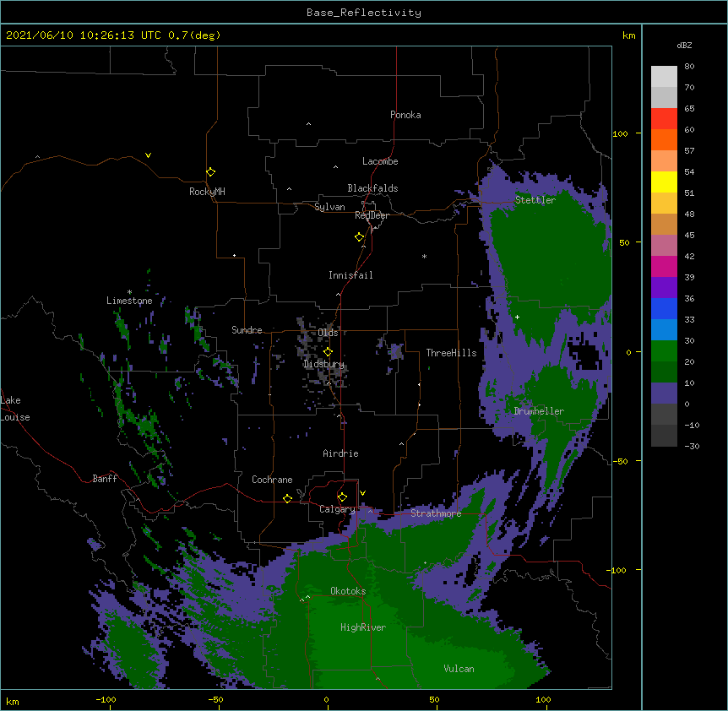Click the red 65 dBZ legend swatch

[x=664, y=118]
